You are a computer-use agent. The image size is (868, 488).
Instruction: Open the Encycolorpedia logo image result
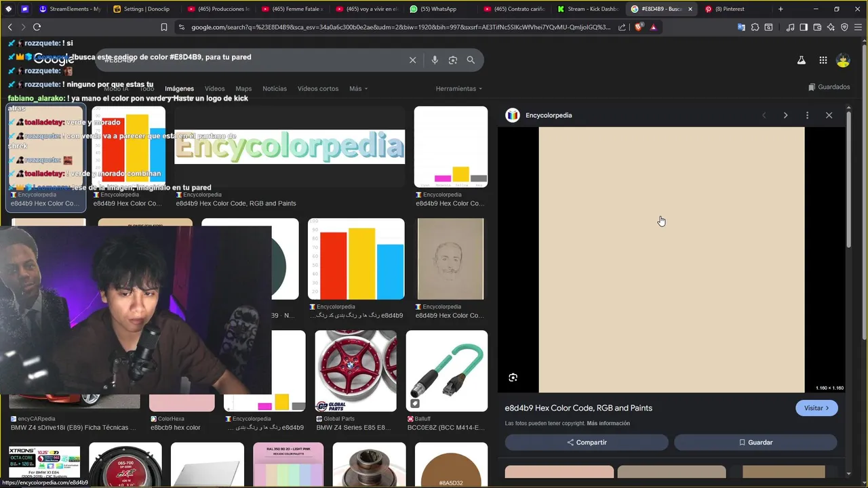(x=290, y=146)
